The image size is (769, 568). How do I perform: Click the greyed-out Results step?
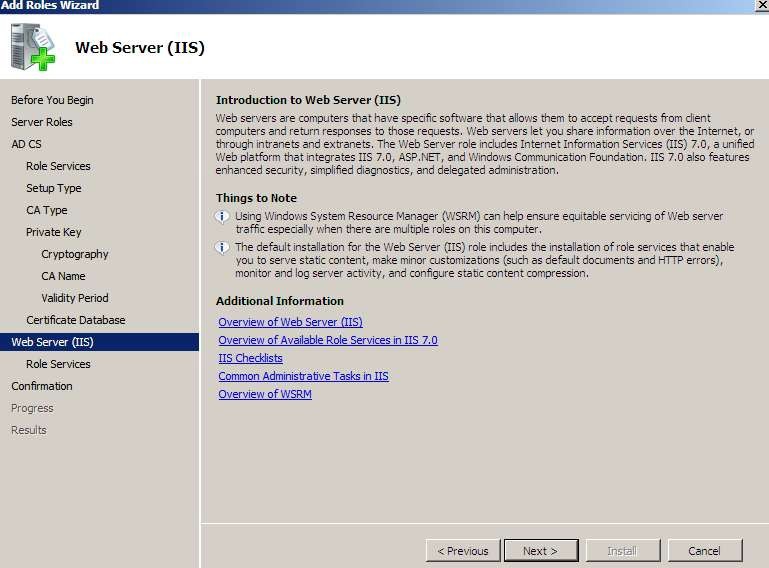click(28, 430)
